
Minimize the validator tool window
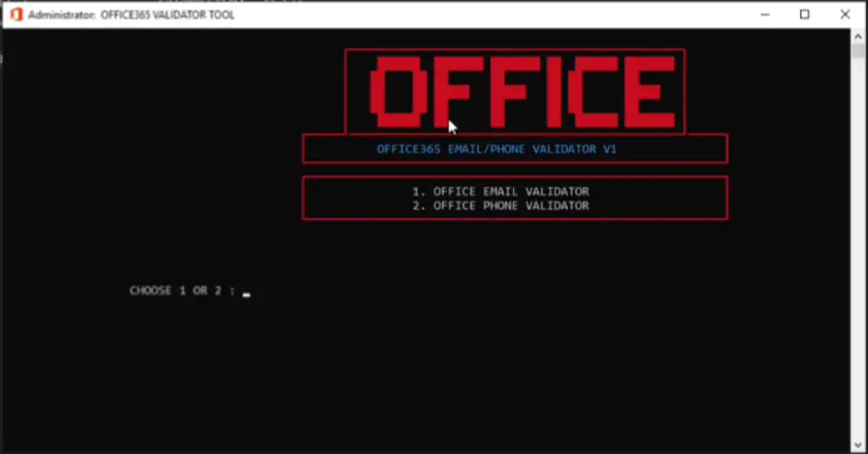765,15
